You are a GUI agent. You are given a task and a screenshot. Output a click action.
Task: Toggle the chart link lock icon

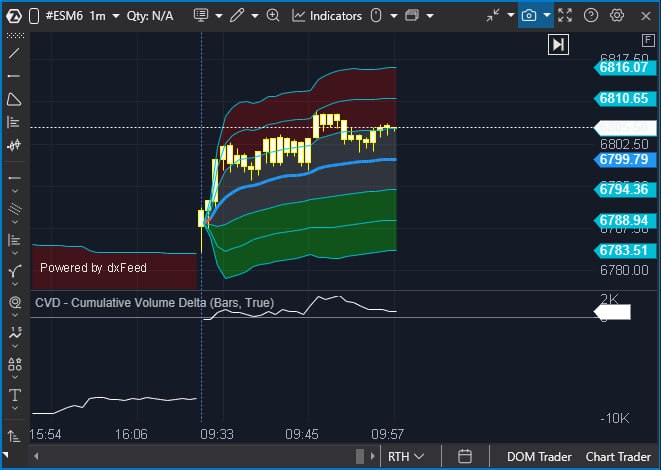(32, 16)
